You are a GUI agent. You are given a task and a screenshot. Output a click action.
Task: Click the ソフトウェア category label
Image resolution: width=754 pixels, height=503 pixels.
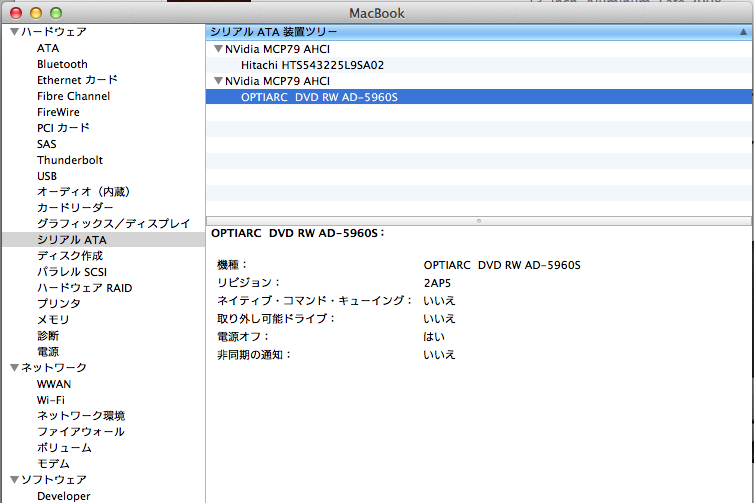54,479
